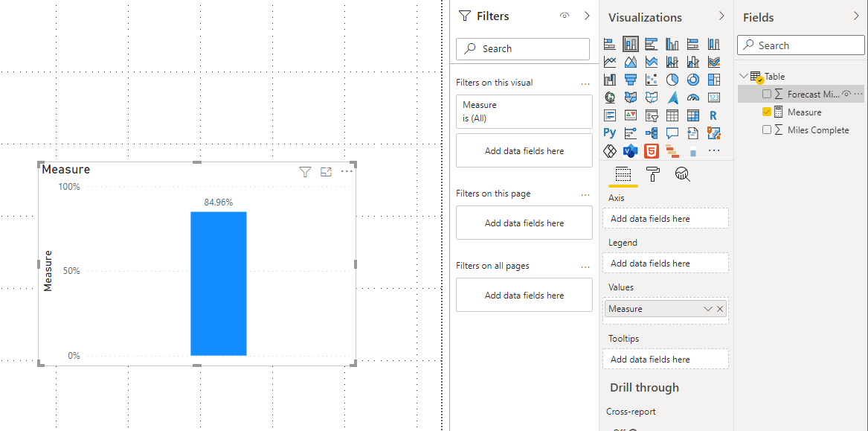Image resolution: width=868 pixels, height=431 pixels.
Task: Enter focus mode on the Measure chart
Action: [x=326, y=172]
